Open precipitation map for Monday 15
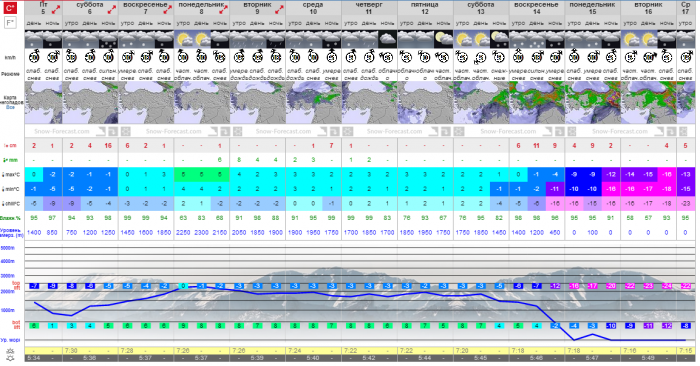700x366 pixels. (x=592, y=102)
